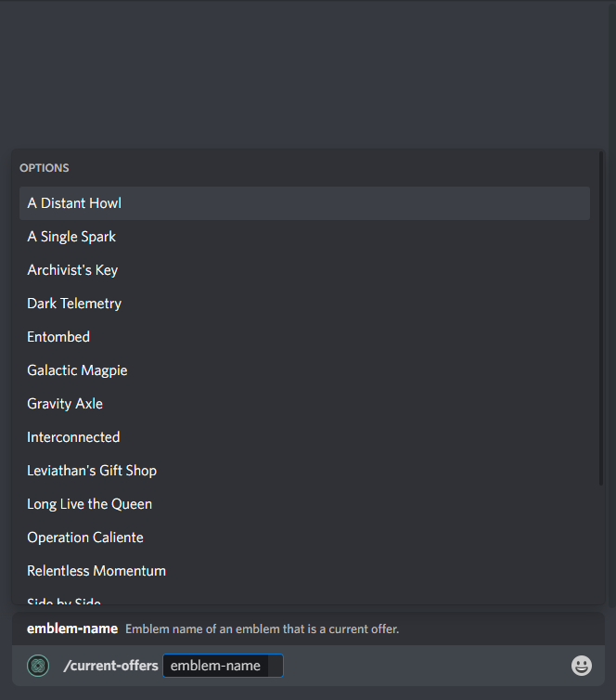The image size is (616, 700).
Task: Pick Archivist's Key from options
Action: click(304, 270)
